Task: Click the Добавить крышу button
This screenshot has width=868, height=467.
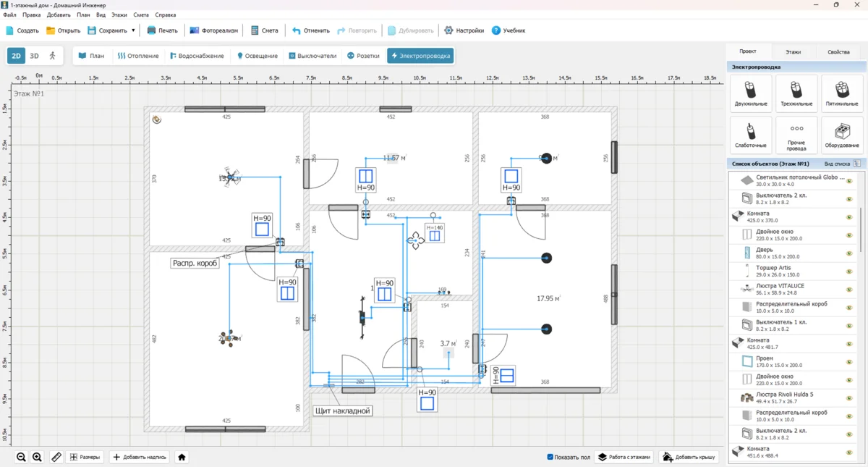Action: click(x=689, y=457)
